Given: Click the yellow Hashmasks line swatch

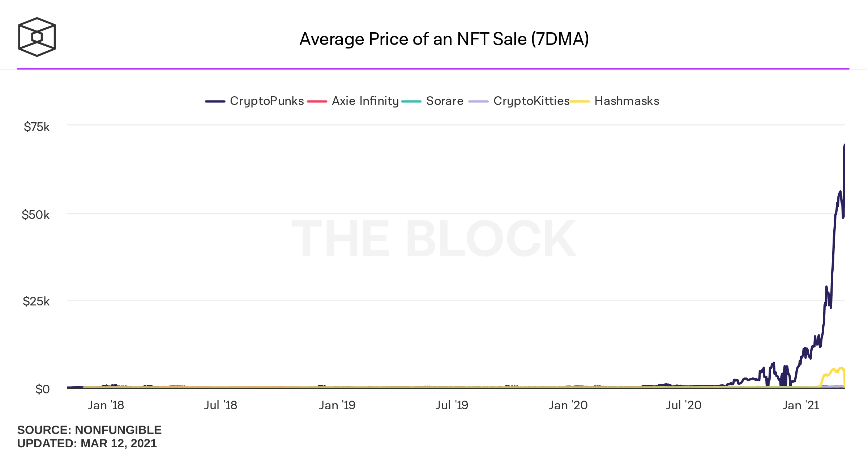Looking at the screenshot, I should (x=580, y=101).
